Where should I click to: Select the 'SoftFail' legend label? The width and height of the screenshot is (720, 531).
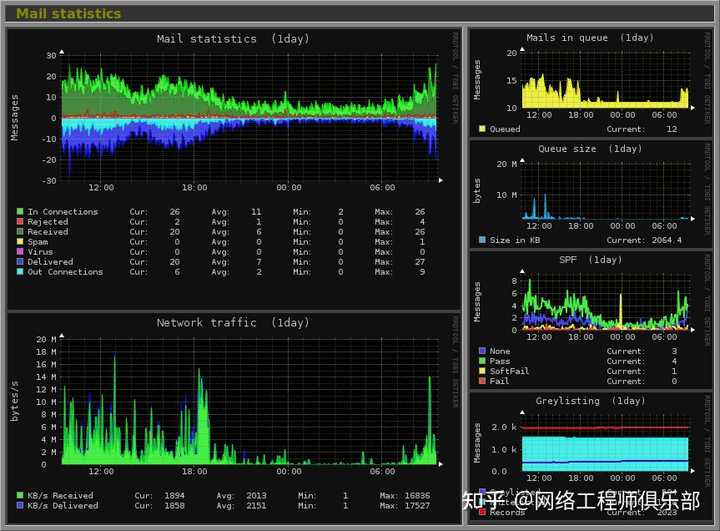tap(509, 371)
